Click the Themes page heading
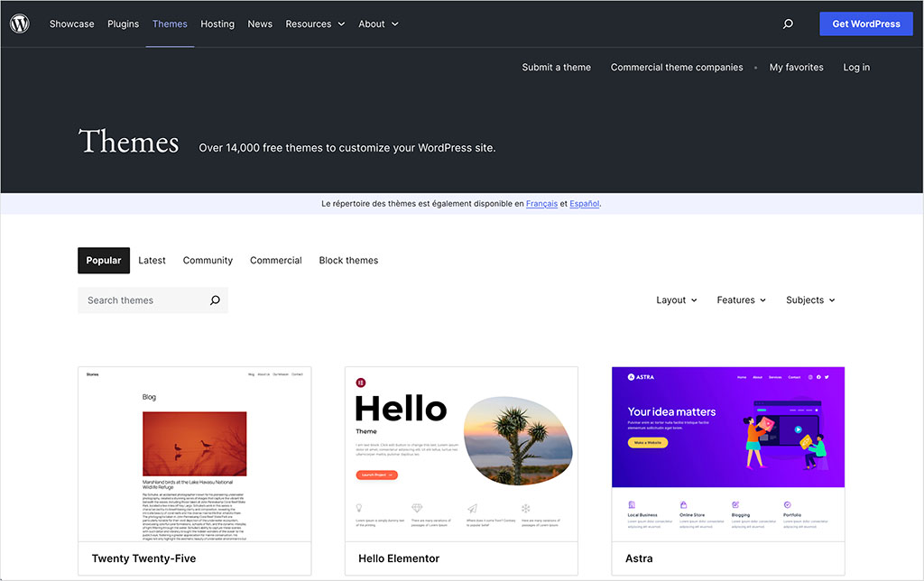924x581 pixels. [128, 142]
